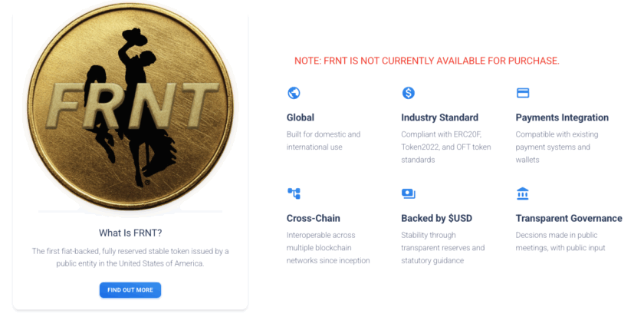
Task: Click the bank building Transparent Governance icon
Action: [523, 193]
